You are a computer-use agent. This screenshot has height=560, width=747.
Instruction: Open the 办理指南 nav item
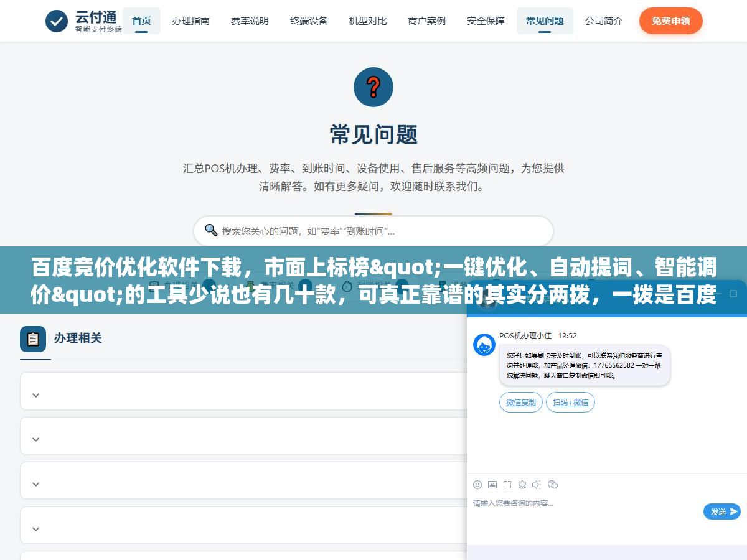[x=190, y=21]
